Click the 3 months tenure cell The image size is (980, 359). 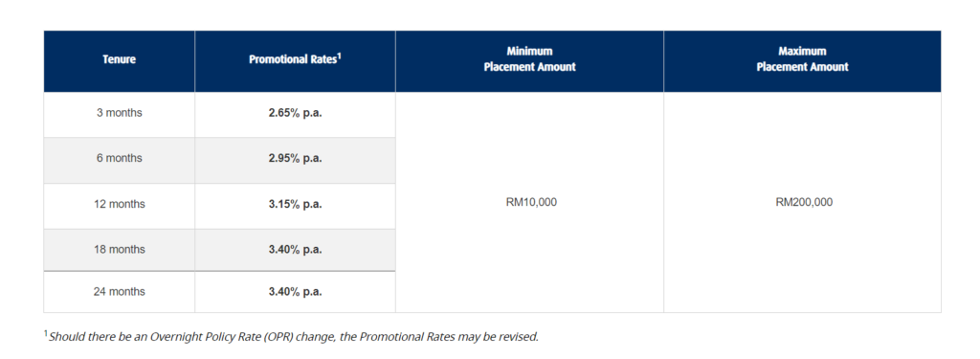[119, 113]
